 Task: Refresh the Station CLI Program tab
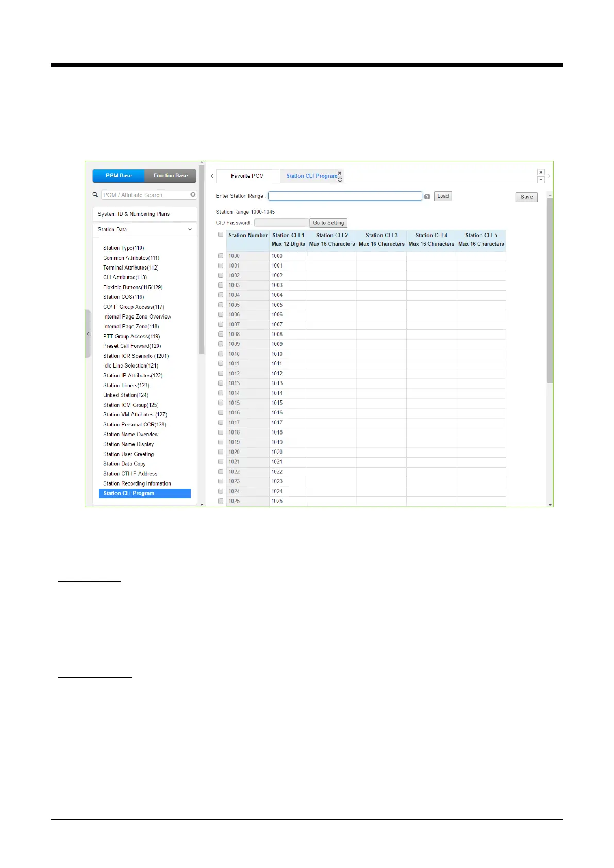pyautogui.click(x=340, y=180)
